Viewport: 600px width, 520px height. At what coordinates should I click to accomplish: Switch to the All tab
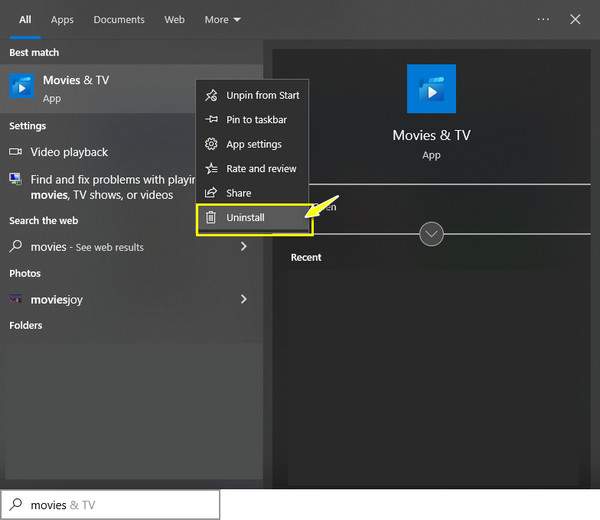point(25,20)
